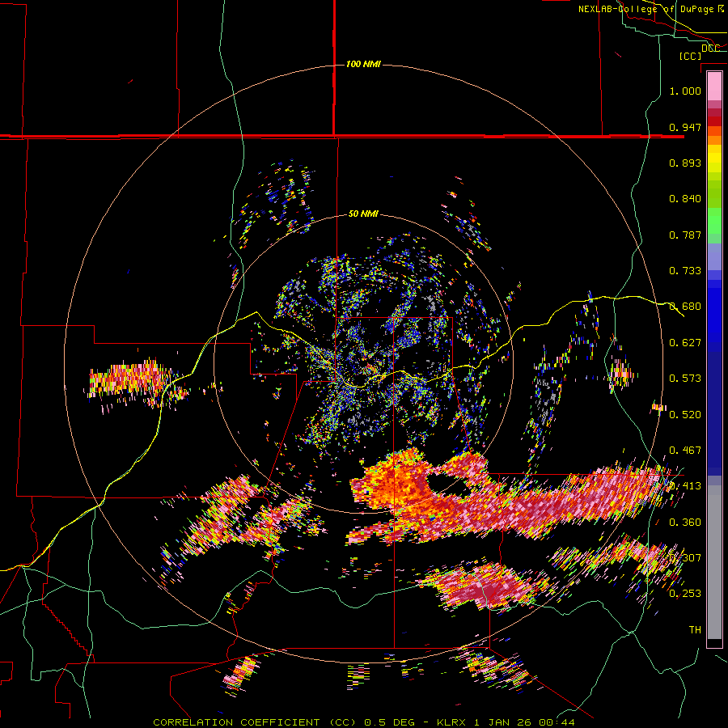
Task: Click the KLRX radar site identifier
Action: [453, 722]
